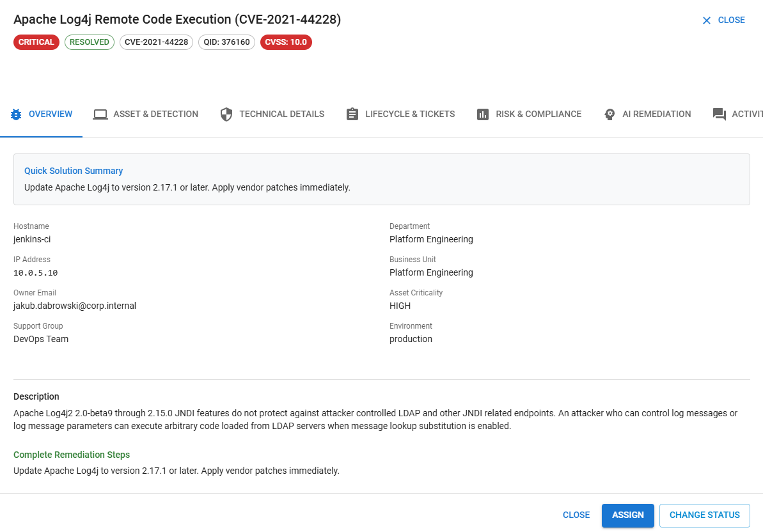The image size is (763, 532).
Task: Click the CVE-2021-44228 chip
Action: [156, 42]
